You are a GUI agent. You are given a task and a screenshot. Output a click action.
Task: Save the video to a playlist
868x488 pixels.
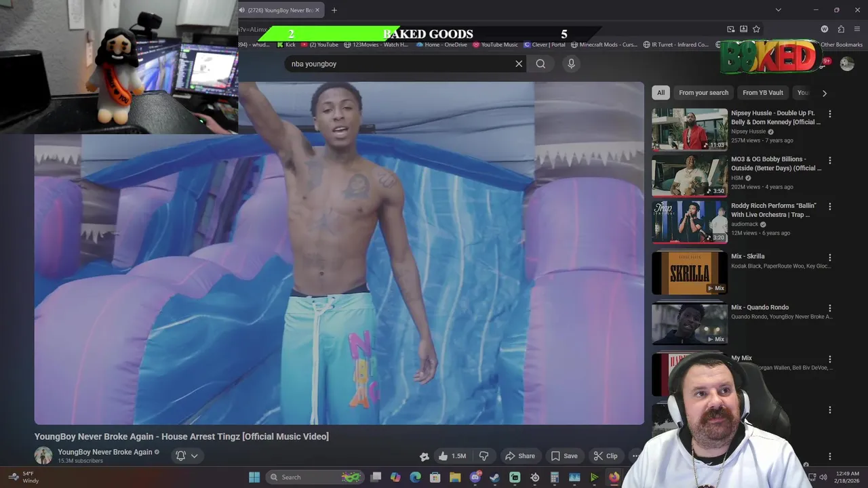[564, 456]
